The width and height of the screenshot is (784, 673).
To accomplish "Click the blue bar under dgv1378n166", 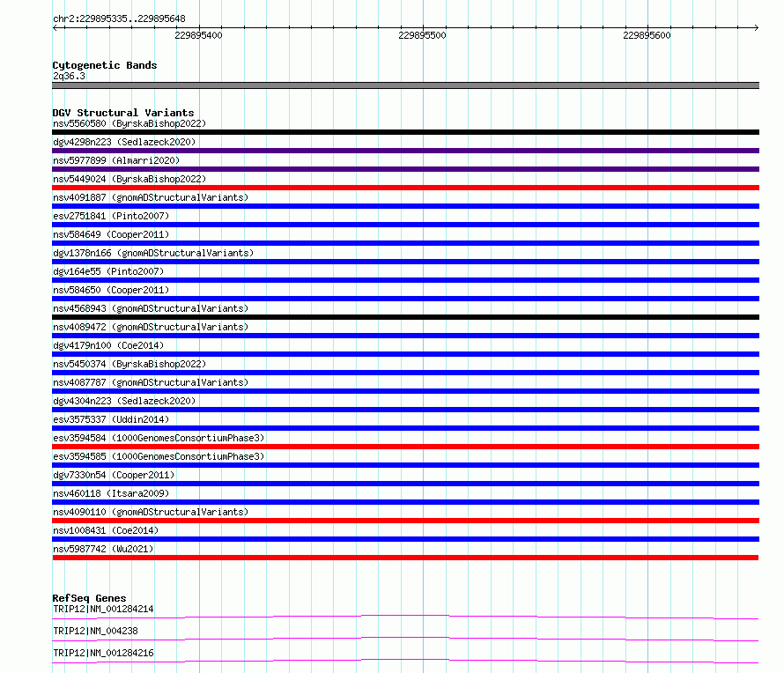I will coord(405,262).
